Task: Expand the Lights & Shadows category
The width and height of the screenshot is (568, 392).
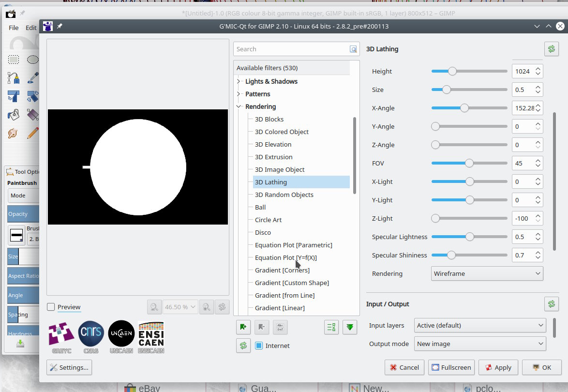Action: pos(239,81)
